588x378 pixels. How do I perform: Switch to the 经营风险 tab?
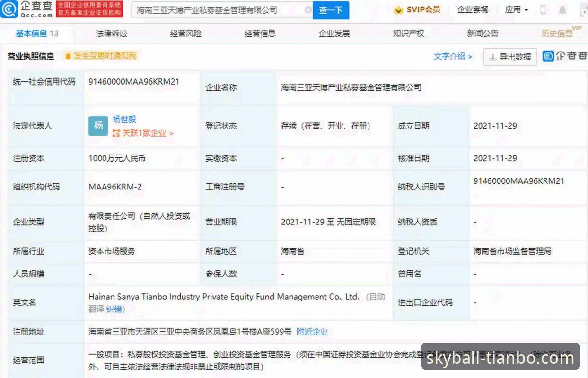(x=185, y=33)
